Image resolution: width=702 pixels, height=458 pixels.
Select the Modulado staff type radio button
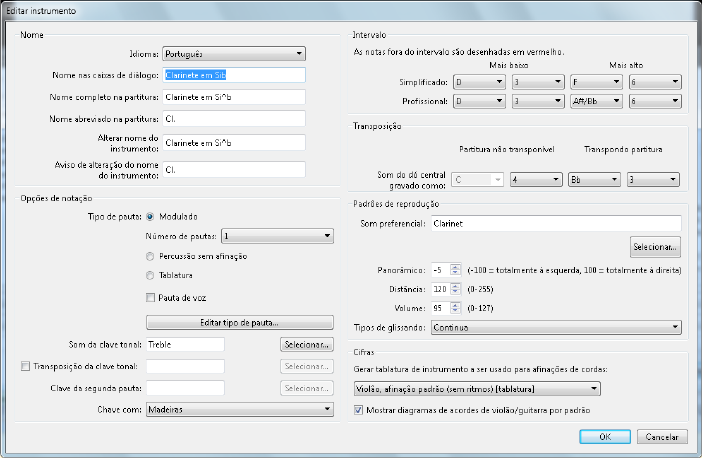[x=151, y=215]
